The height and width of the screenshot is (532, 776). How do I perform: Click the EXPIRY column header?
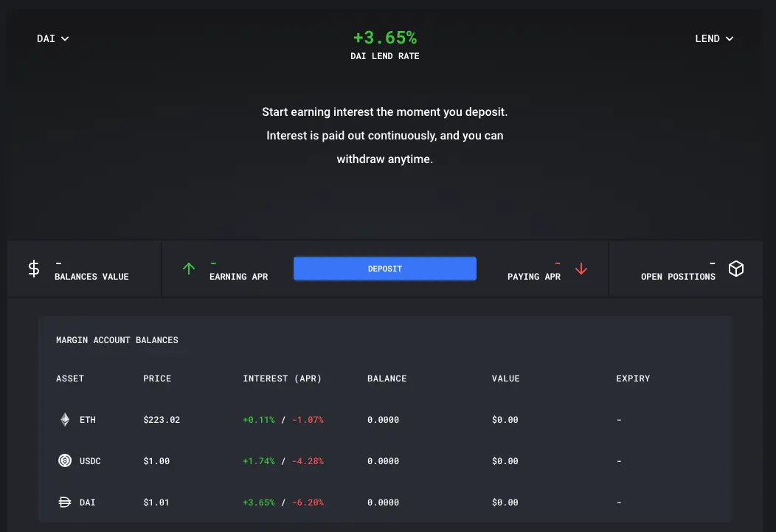click(633, 379)
